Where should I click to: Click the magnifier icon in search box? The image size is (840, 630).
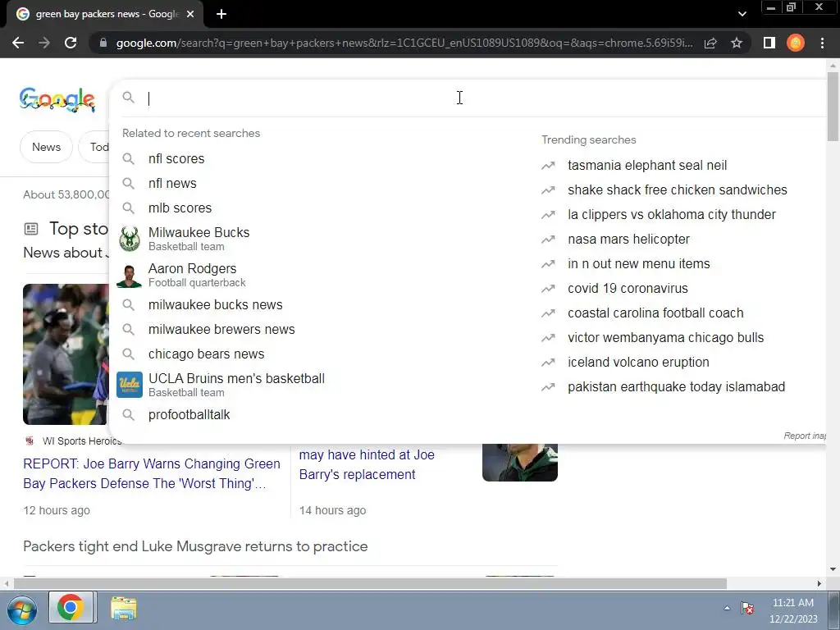129,98
